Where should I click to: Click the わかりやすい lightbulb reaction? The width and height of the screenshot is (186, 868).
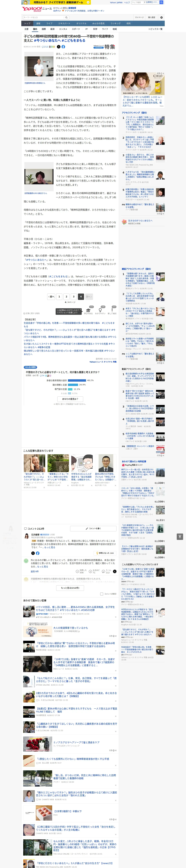tap(100, 310)
